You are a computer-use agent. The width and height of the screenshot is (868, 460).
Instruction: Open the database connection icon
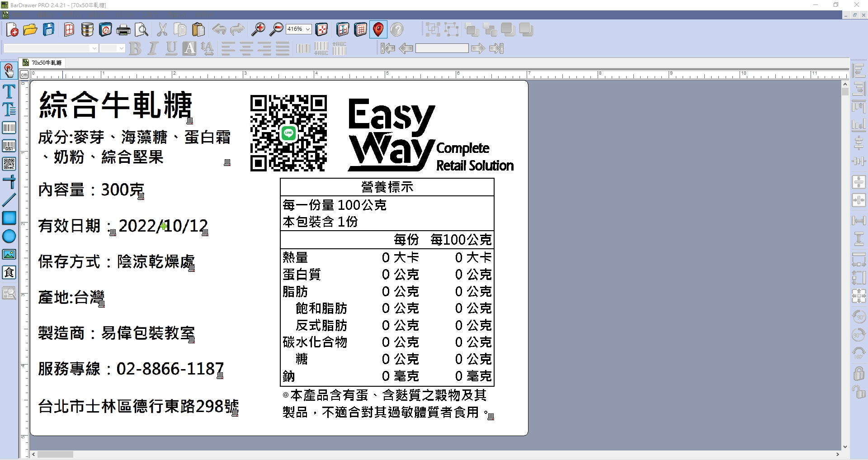(x=87, y=30)
